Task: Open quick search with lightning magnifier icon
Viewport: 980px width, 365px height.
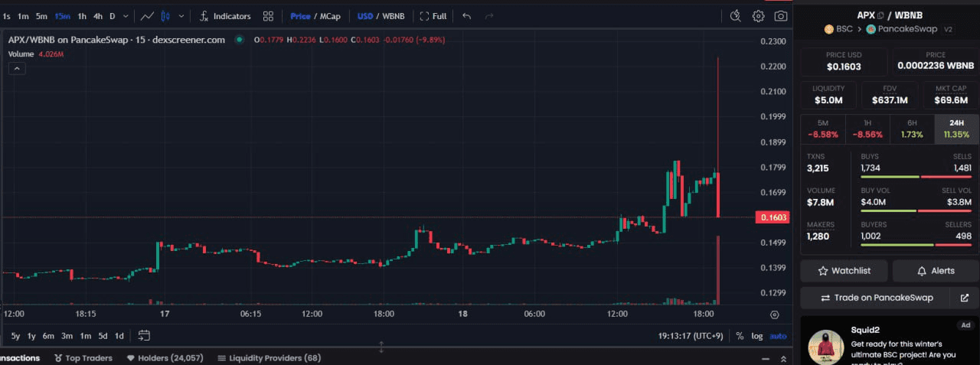Action: [x=736, y=16]
